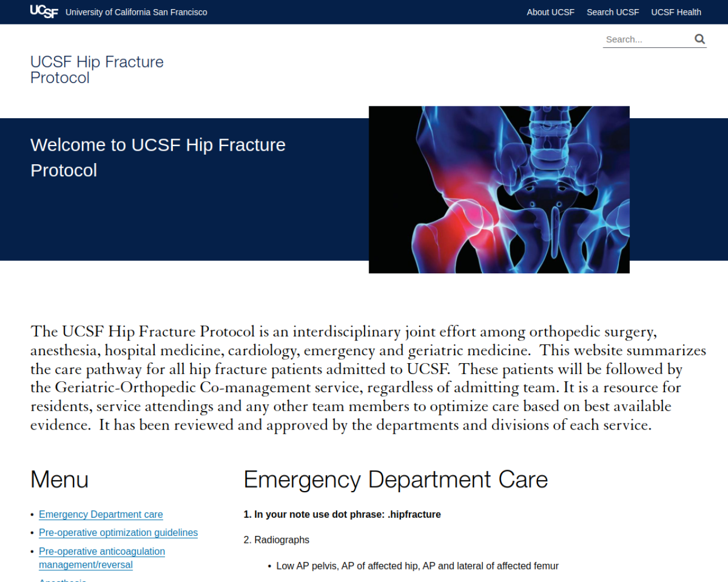
Task: Click the '2. Radiographs' line
Action: tap(276, 540)
